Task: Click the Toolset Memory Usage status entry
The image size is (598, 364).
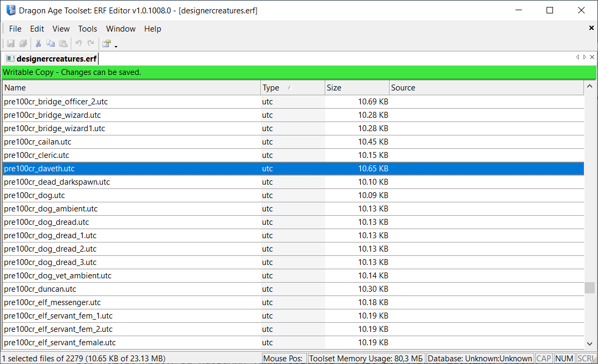Action: pos(366,359)
